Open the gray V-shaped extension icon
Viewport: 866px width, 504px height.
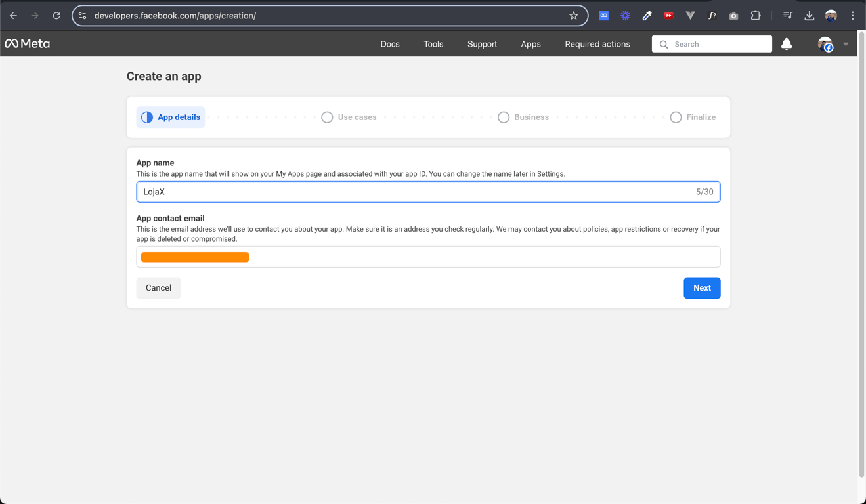pyautogui.click(x=690, y=16)
